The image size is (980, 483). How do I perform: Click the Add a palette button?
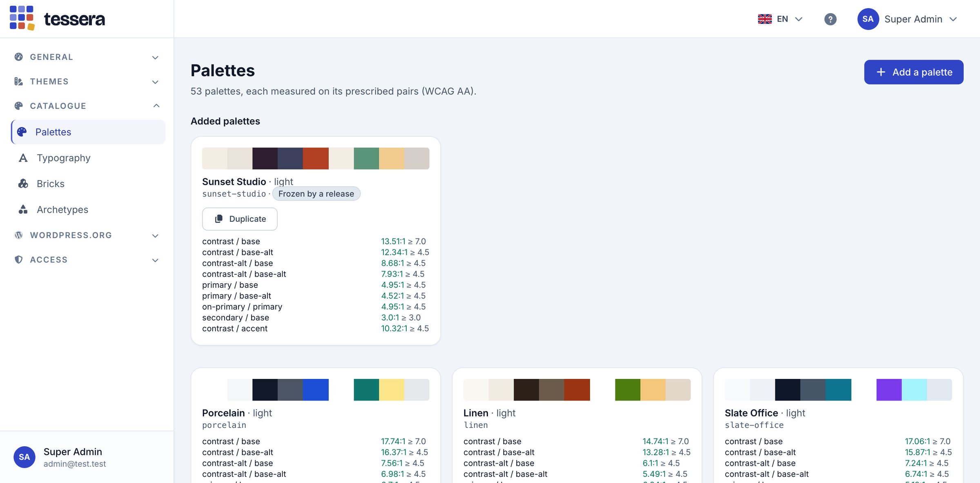(x=914, y=72)
